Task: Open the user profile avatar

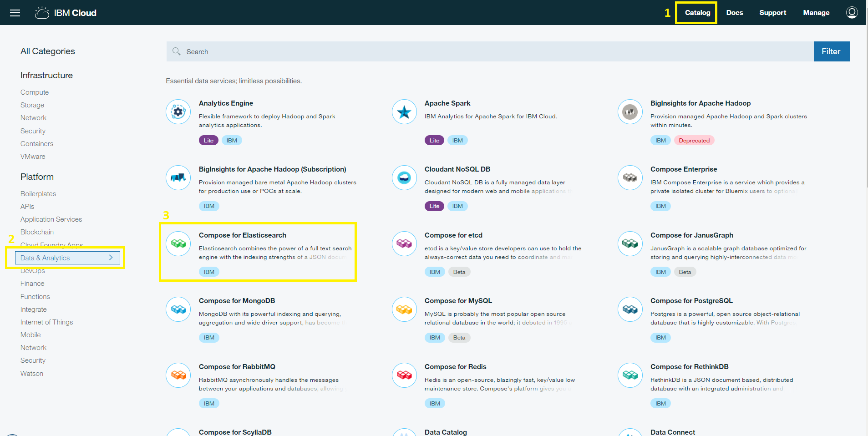Action: [852, 12]
